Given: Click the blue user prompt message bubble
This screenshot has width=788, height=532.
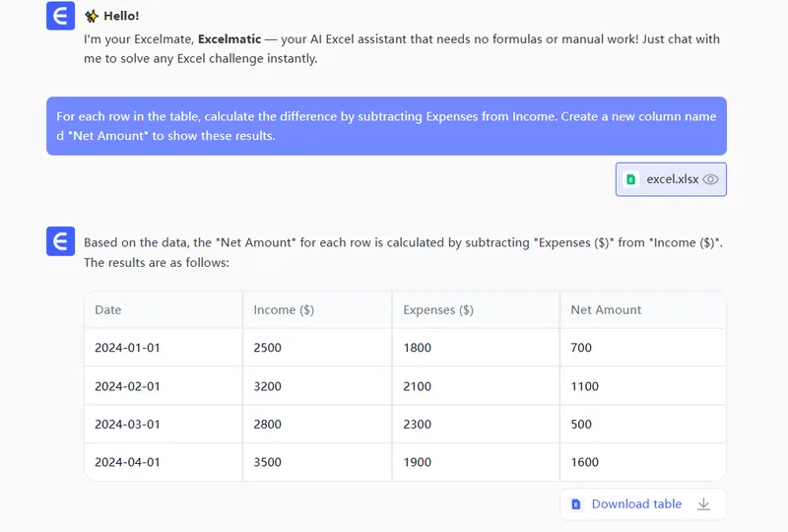Looking at the screenshot, I should click(x=386, y=126).
